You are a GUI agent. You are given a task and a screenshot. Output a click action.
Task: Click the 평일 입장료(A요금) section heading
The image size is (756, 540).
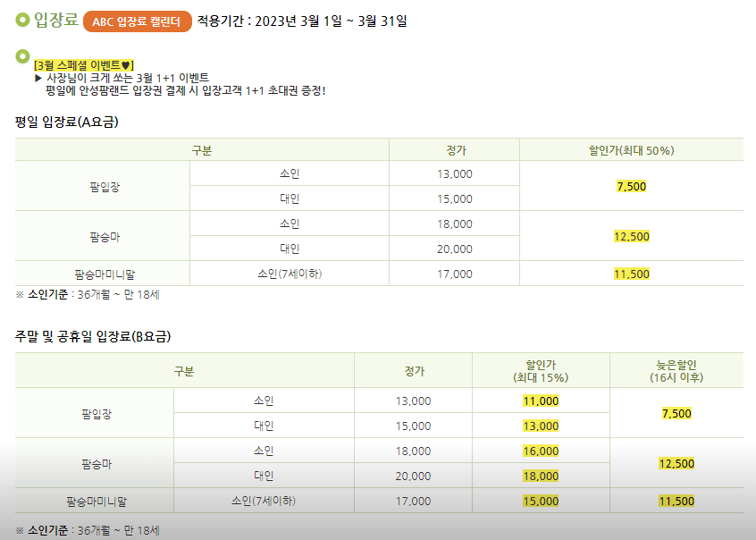coord(67,122)
